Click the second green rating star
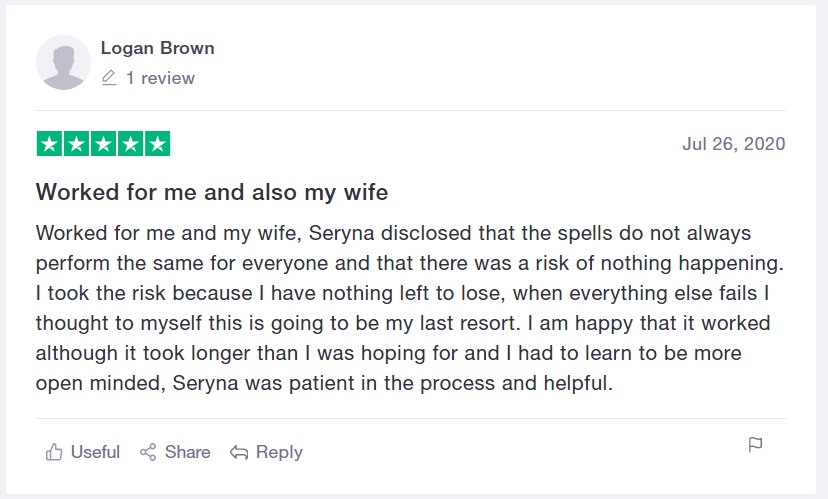Screen dimensions: 828x499 (76, 144)
